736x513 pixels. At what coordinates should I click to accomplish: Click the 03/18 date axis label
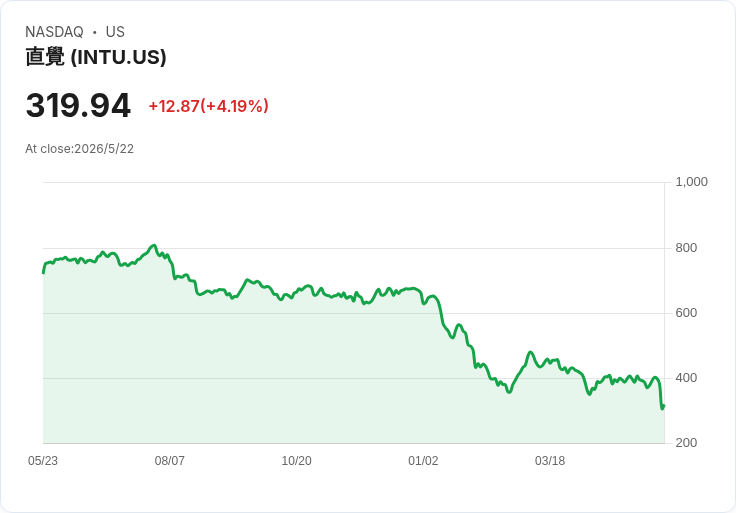550,461
